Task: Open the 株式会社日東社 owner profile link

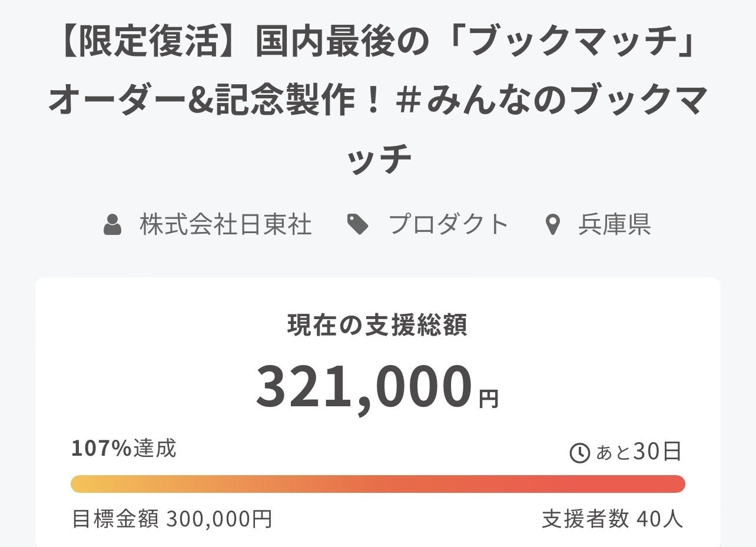Action: [x=226, y=225]
